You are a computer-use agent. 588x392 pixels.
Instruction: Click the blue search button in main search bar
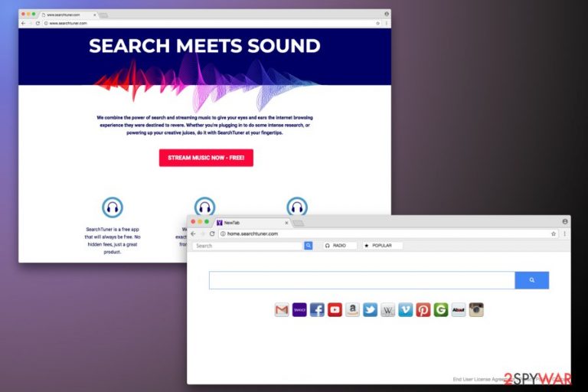point(532,280)
